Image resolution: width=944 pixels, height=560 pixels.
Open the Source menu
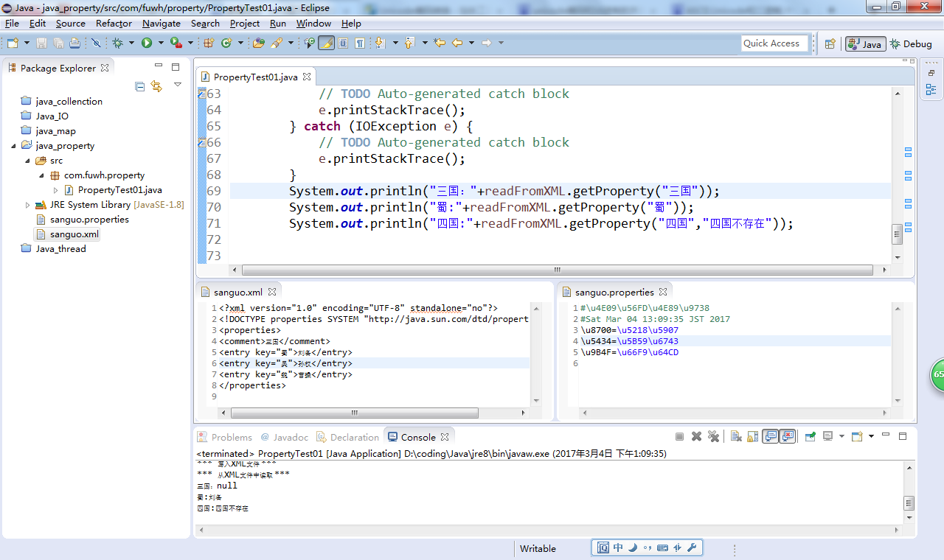pos(71,24)
